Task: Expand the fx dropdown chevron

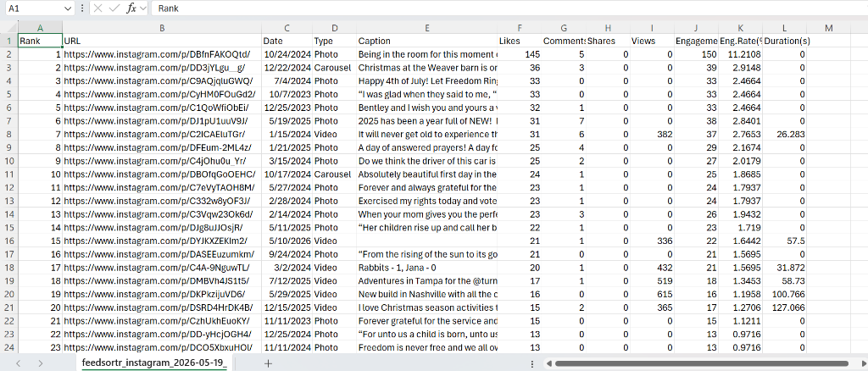Action: (143, 8)
